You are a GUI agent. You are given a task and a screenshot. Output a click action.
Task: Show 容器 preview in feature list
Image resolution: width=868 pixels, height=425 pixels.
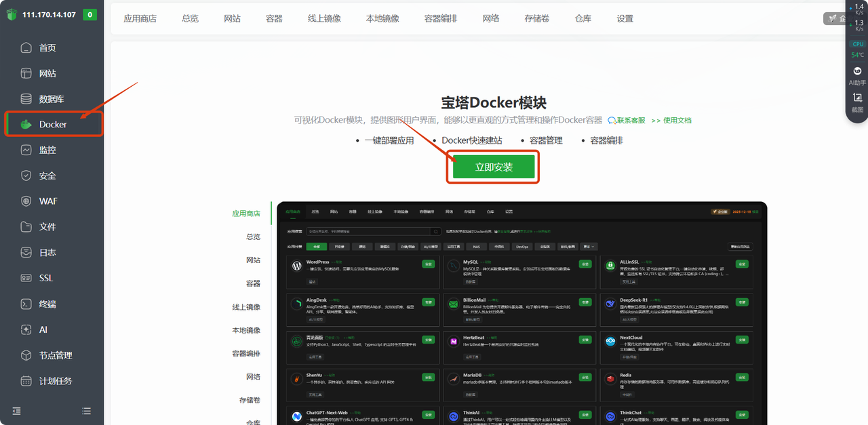coord(254,283)
